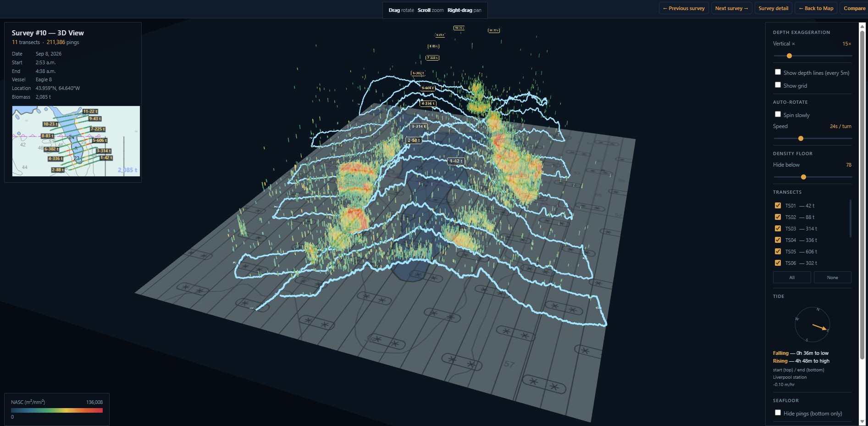
Task: Enable Spin slowly auto-rotate
Action: pos(778,114)
